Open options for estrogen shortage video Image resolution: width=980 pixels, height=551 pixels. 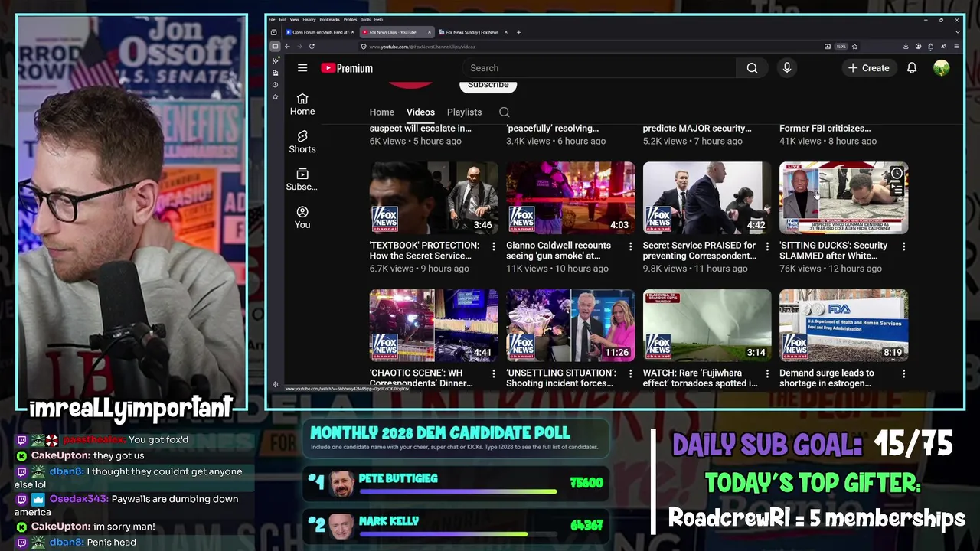pos(903,374)
